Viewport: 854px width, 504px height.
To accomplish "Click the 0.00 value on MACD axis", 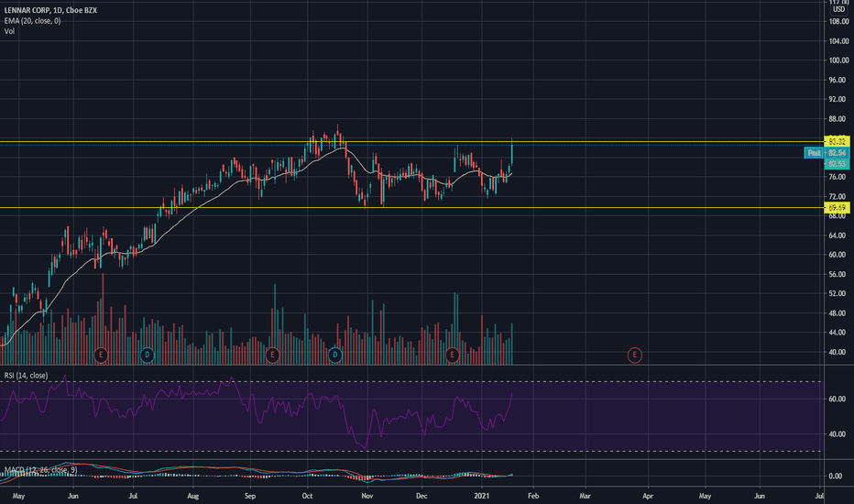I will tap(836, 476).
